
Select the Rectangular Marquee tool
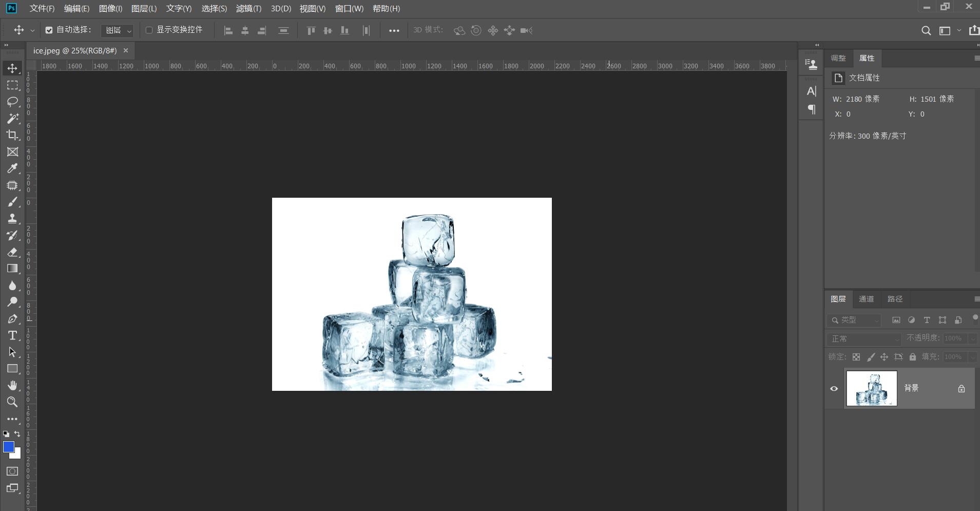coord(12,85)
